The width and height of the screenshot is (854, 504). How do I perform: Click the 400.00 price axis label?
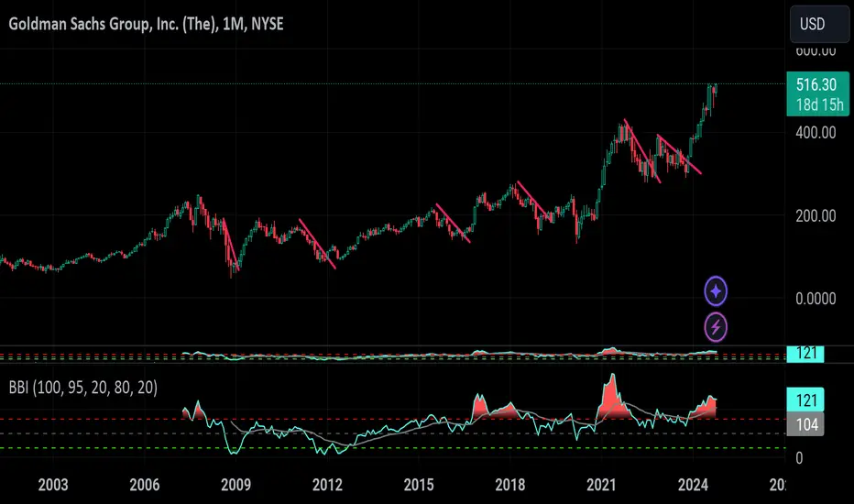pyautogui.click(x=816, y=132)
